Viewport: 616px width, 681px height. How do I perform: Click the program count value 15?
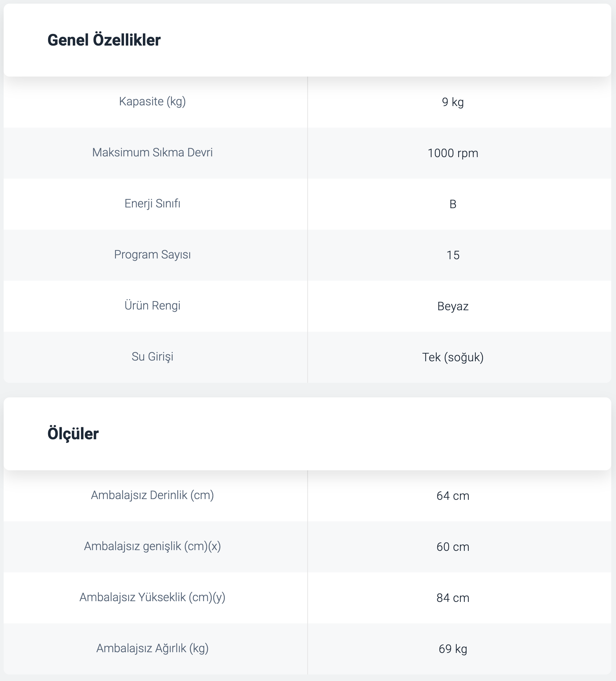point(453,255)
